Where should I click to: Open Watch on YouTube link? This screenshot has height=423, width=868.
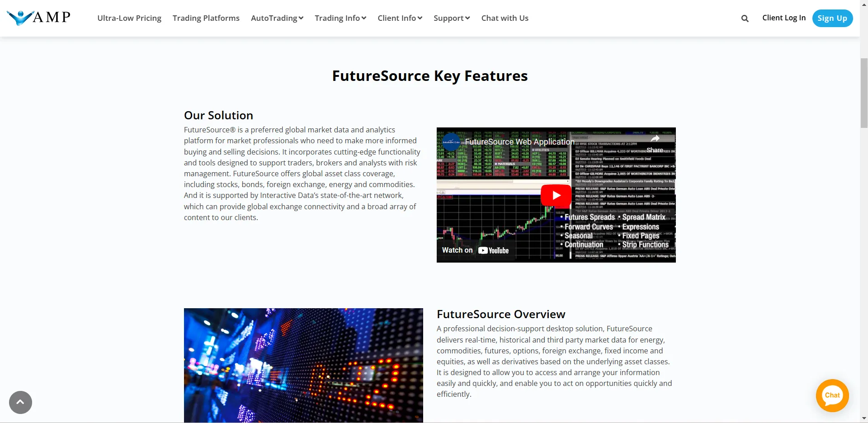tap(476, 250)
